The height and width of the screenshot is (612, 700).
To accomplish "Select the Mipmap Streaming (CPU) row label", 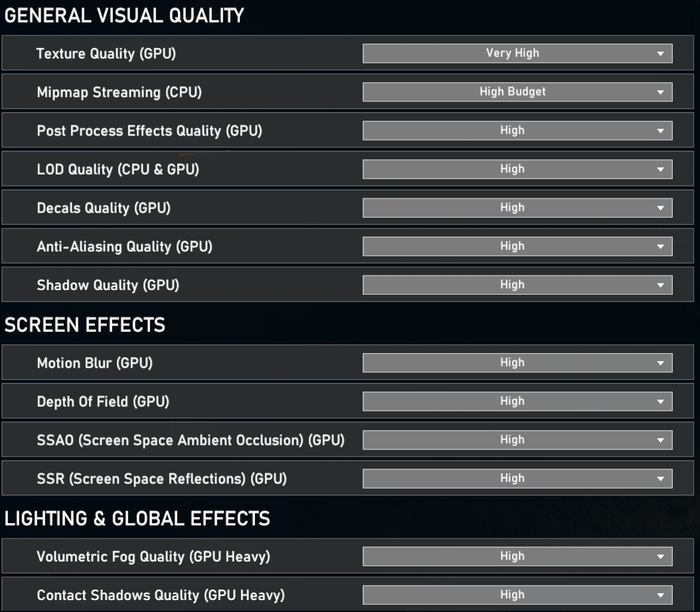I will tap(119, 92).
